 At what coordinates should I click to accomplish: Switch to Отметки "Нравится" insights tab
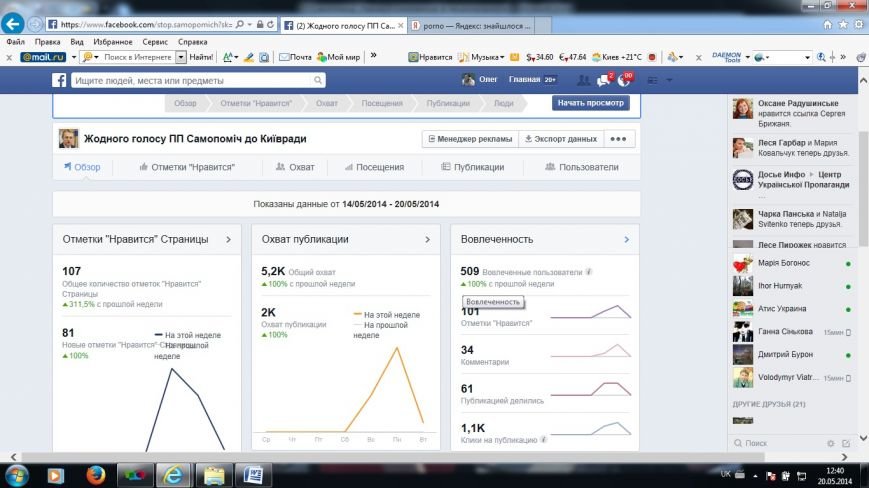click(187, 167)
